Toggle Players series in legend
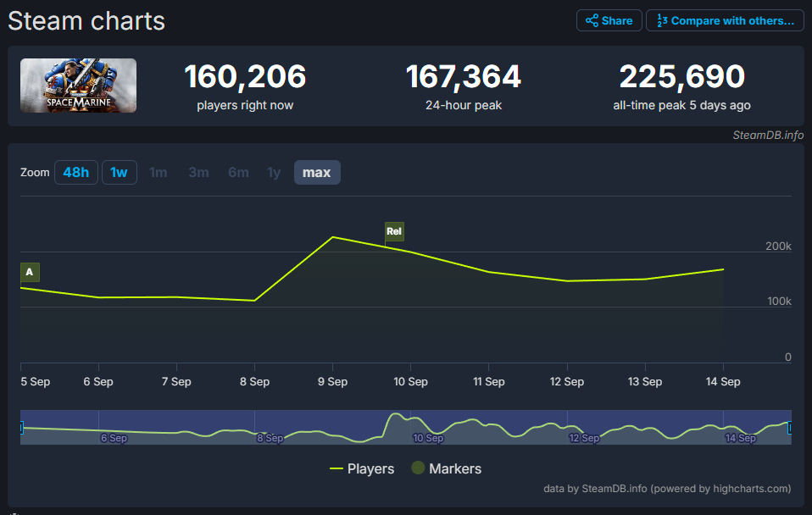This screenshot has width=812, height=515. pos(362,468)
